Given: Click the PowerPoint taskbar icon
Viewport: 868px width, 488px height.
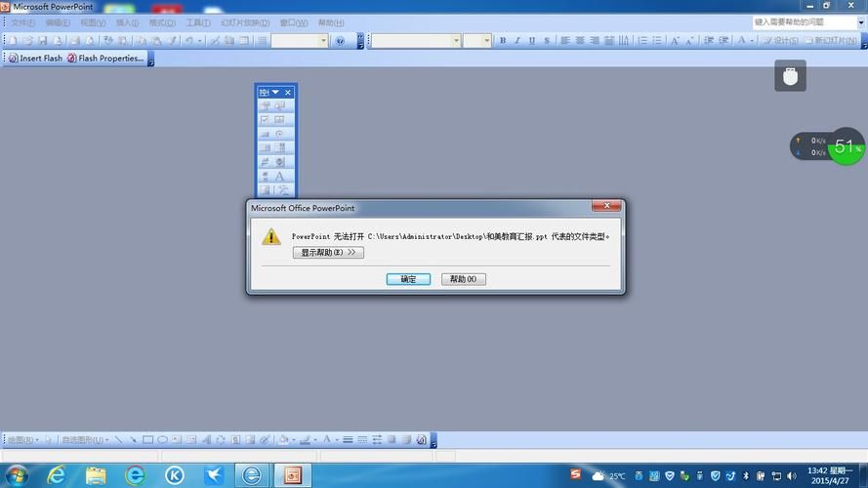Looking at the screenshot, I should tap(293, 475).
